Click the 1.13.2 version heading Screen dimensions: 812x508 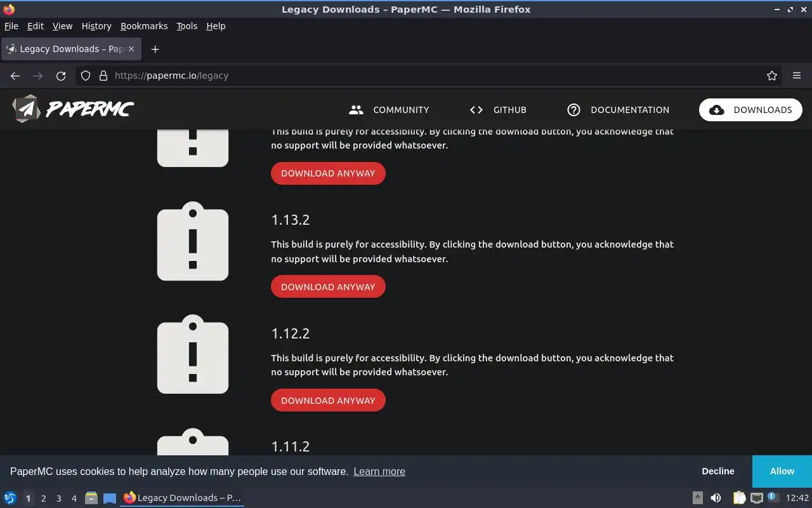[291, 220]
